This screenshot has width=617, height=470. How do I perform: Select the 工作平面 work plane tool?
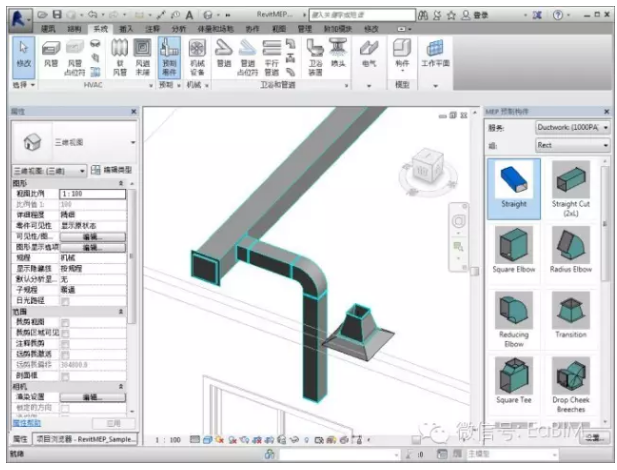[x=435, y=54]
